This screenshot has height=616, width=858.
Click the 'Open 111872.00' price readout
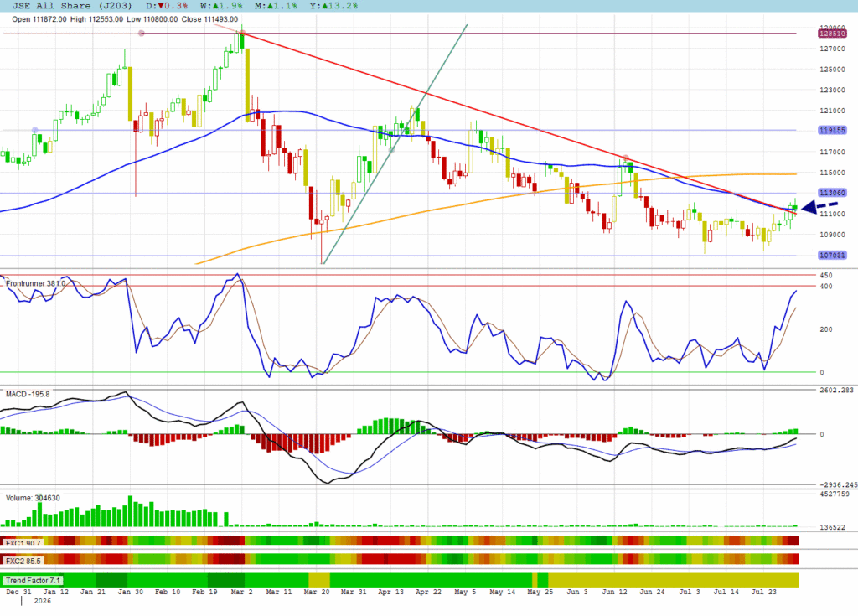point(39,19)
